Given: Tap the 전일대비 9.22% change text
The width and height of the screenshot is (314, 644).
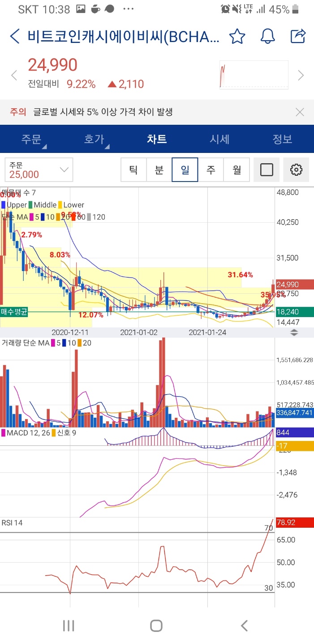Looking at the screenshot, I should (x=62, y=84).
